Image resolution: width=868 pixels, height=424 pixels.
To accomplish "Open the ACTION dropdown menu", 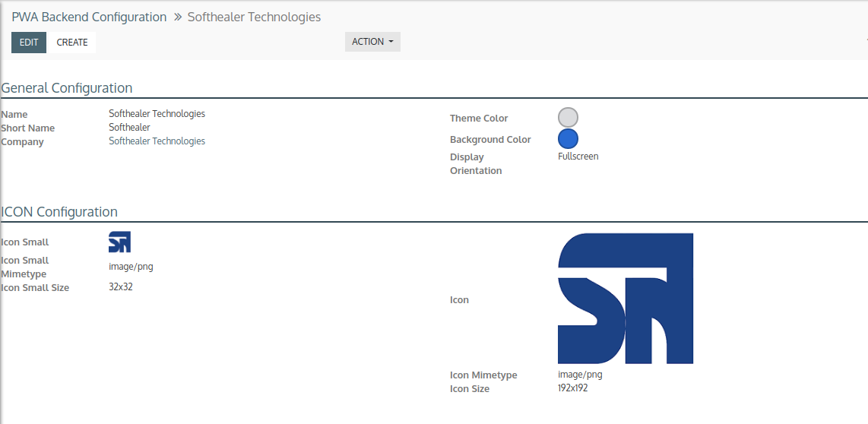I will [372, 42].
